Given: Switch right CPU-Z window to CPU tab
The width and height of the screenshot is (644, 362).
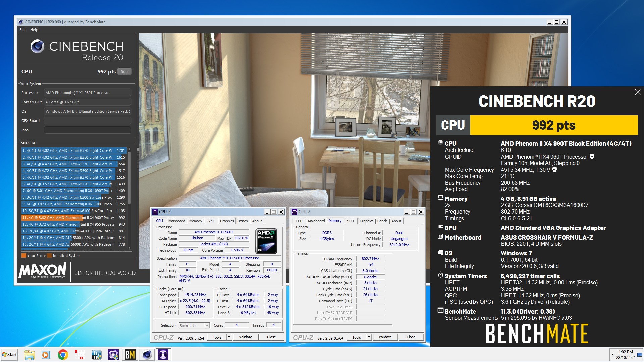Looking at the screenshot, I should pyautogui.click(x=299, y=221).
